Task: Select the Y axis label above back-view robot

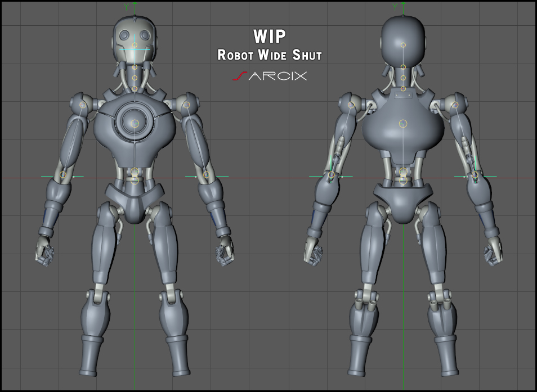Action: pos(395,7)
